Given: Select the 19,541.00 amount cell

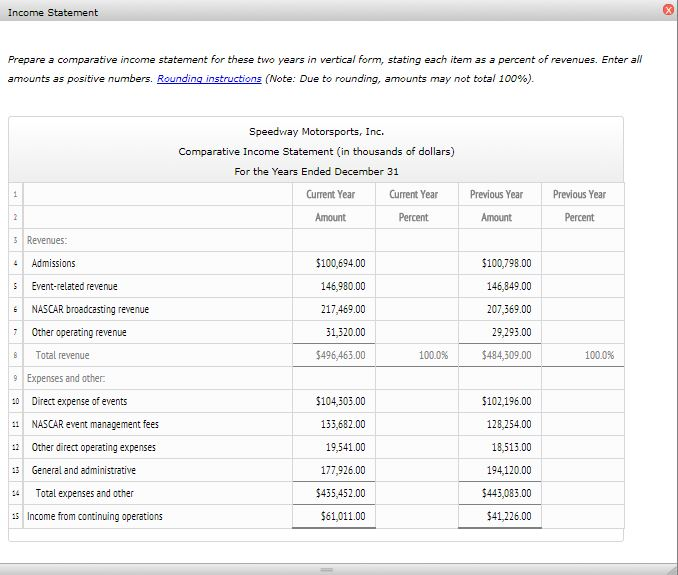Looking at the screenshot, I should pyautogui.click(x=334, y=447).
